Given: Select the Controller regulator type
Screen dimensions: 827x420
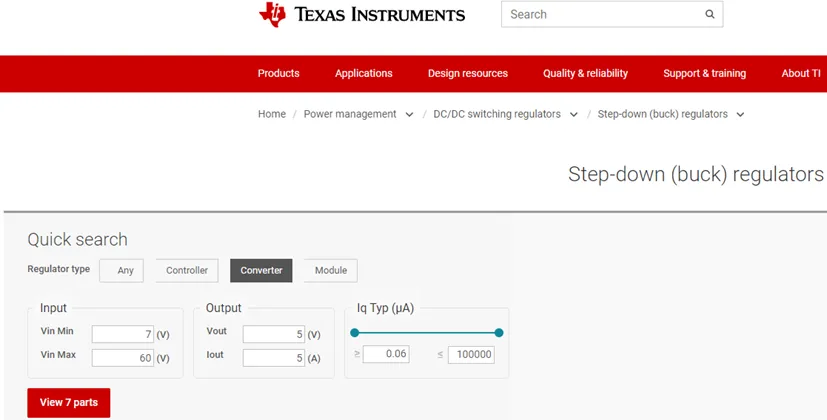Looking at the screenshot, I should [x=187, y=270].
